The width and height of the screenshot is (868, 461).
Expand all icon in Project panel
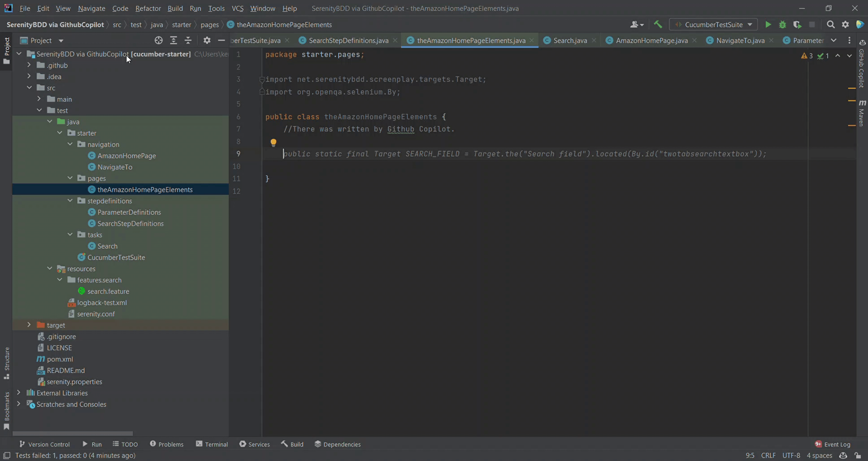pyautogui.click(x=174, y=40)
